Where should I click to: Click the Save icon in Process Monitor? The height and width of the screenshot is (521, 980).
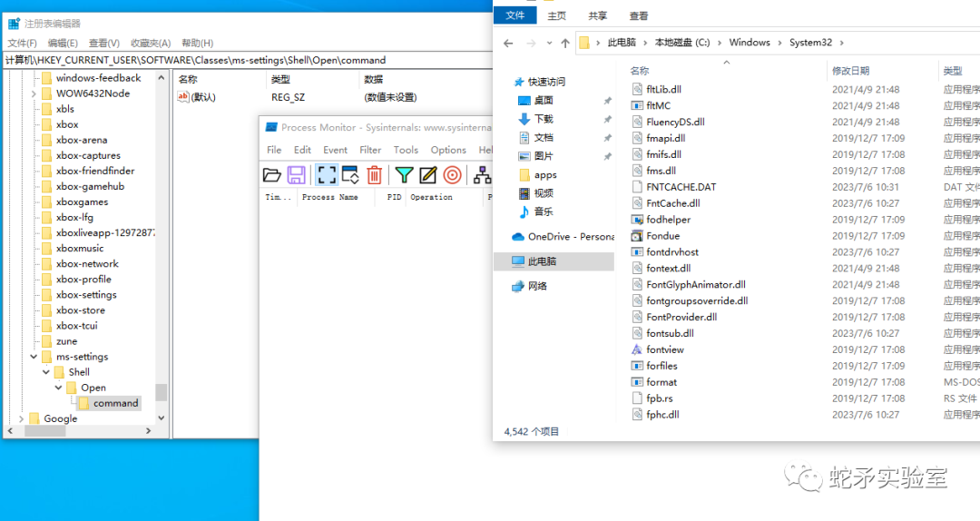pyautogui.click(x=296, y=175)
